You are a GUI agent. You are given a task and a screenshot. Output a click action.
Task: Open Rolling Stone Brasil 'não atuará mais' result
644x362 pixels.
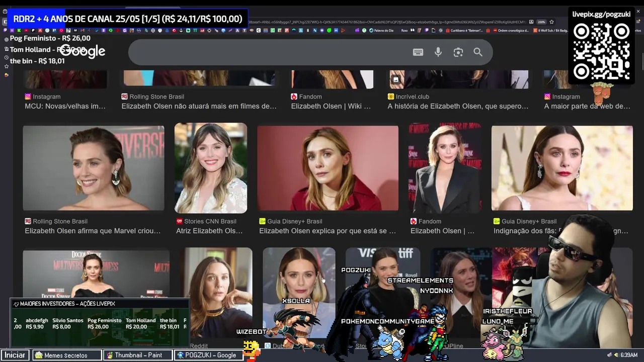click(x=199, y=106)
